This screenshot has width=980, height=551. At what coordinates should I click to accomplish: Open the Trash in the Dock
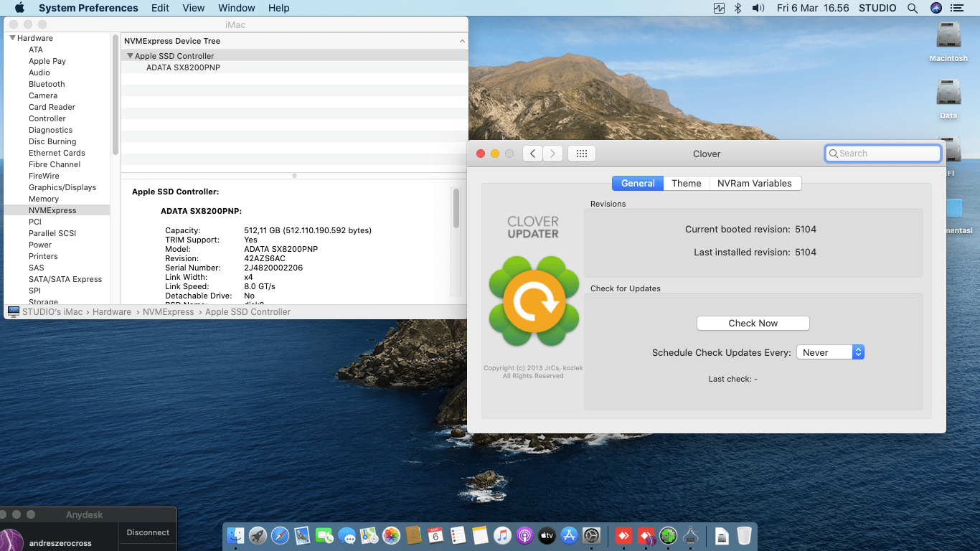[x=744, y=535]
